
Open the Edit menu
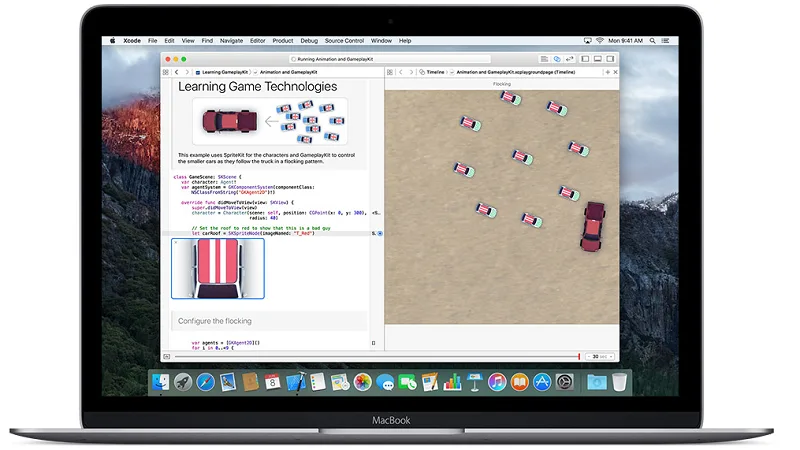(169, 40)
